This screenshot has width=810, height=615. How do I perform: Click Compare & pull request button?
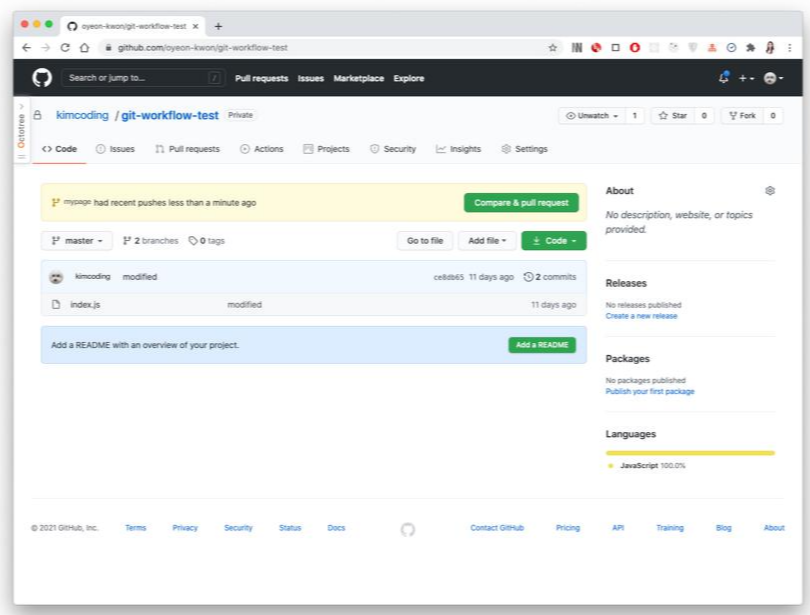pos(521,202)
